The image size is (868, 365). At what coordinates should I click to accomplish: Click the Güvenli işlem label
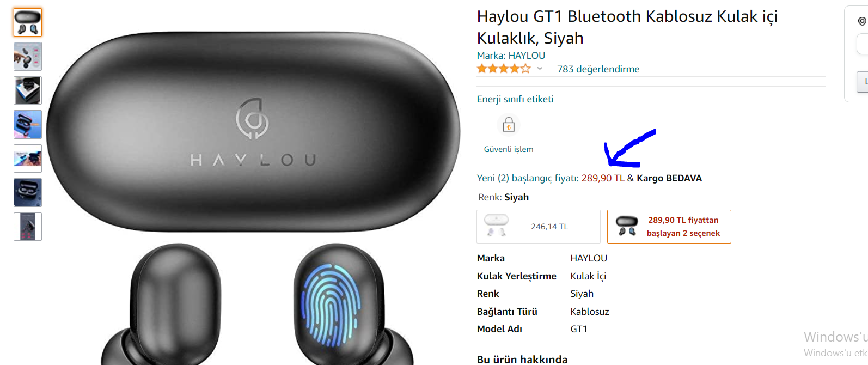point(509,149)
